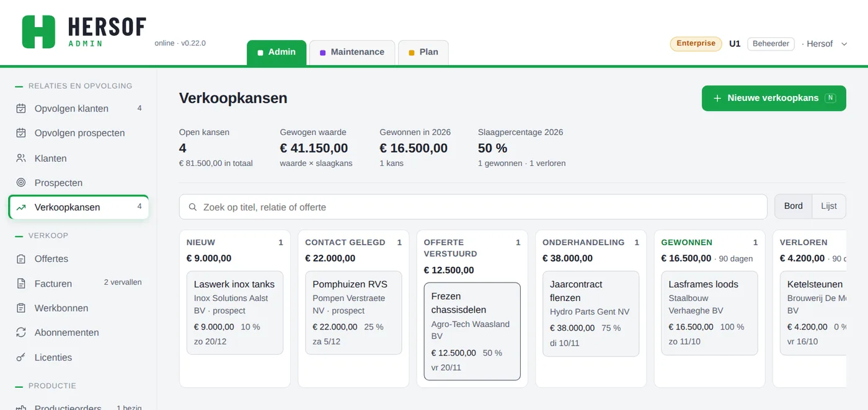Click the magnifier icon in search field

pos(193,207)
